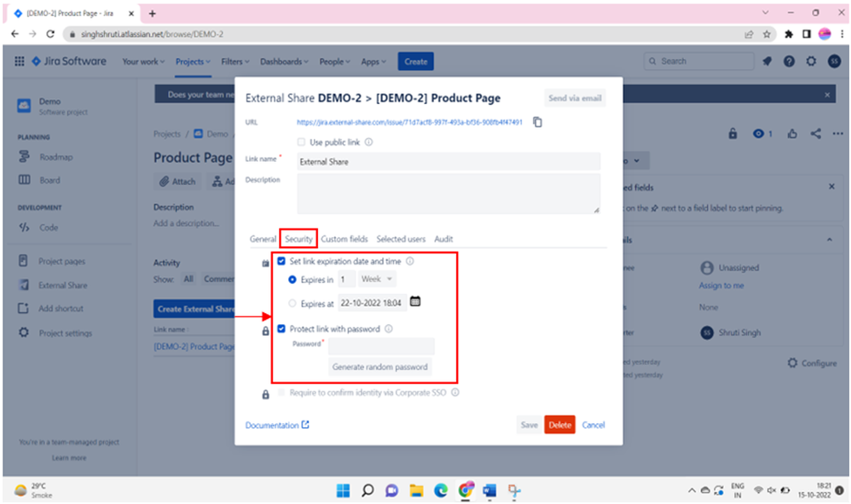This screenshot has height=504, width=851.
Task: Collapse the Details section chevron
Action: tap(830, 240)
